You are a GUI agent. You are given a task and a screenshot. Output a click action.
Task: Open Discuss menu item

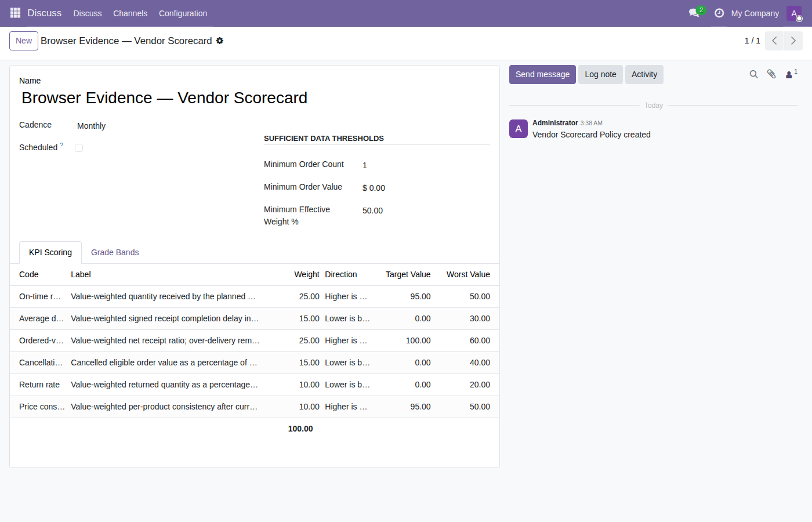tap(88, 13)
